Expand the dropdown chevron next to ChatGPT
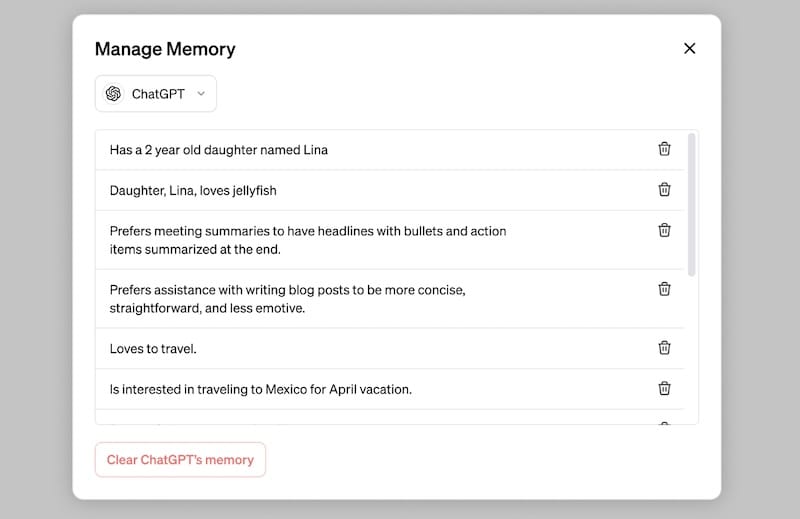Screen dimensions: 800x519 [x=201, y=93]
